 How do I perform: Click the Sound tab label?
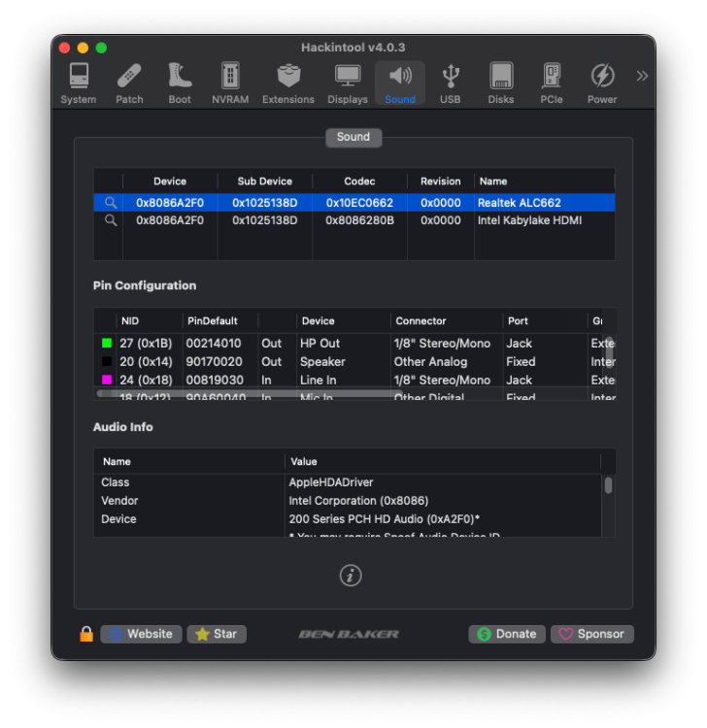tap(353, 138)
